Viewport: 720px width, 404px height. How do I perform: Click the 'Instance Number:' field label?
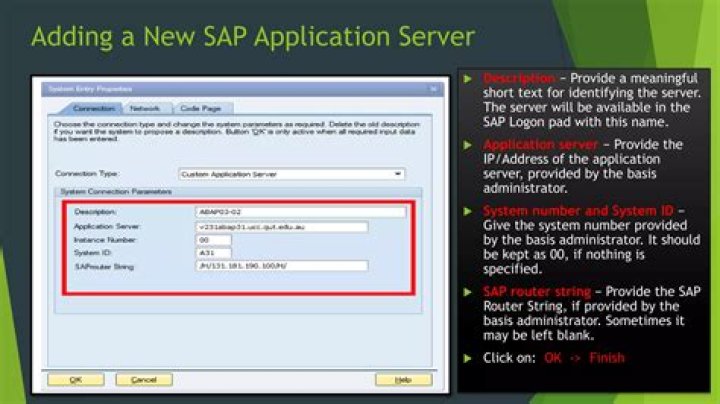105,240
